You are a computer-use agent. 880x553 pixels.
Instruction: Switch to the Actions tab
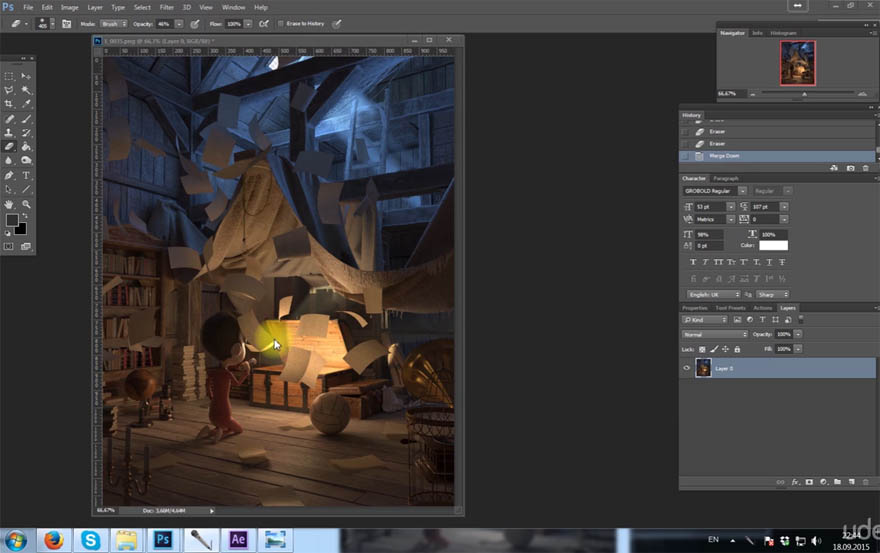click(x=763, y=308)
